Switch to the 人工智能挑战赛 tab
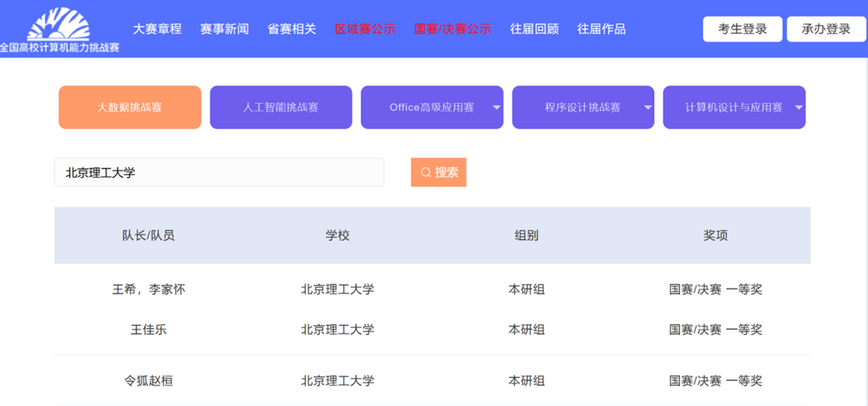Viewport: 868px width, 406px height. pyautogui.click(x=280, y=107)
